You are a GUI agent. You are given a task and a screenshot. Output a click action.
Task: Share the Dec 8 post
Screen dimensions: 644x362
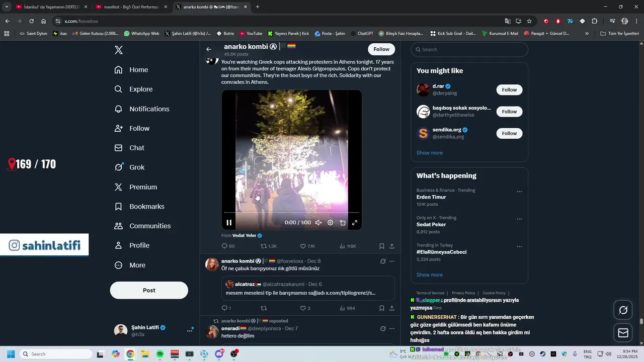coord(392,308)
